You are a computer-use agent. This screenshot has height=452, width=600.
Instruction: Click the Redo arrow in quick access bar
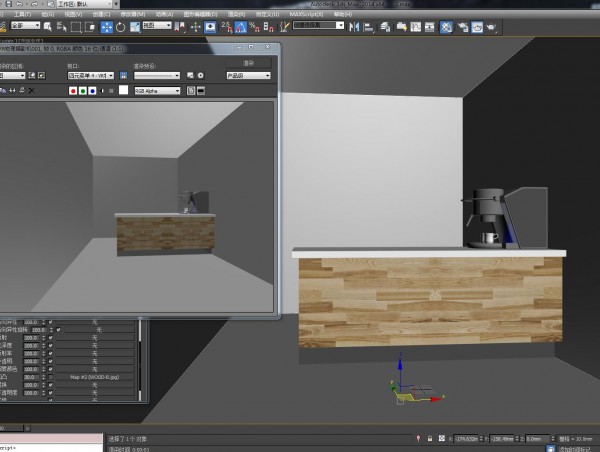pyautogui.click(x=34, y=4)
